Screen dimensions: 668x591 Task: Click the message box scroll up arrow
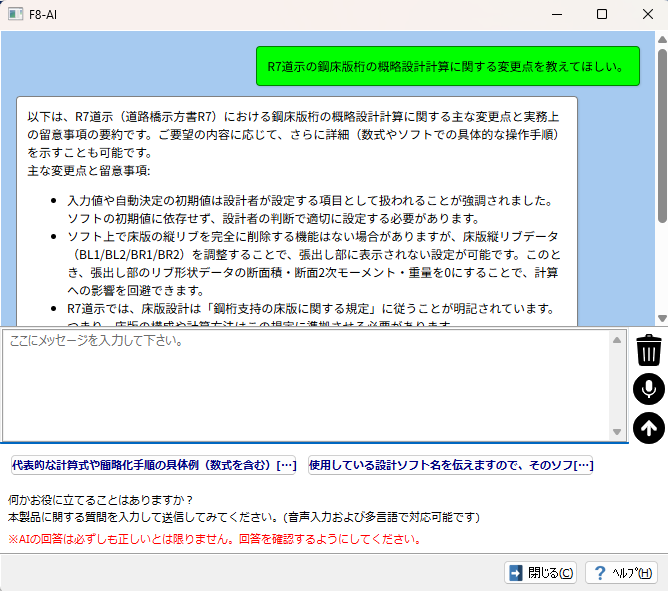pyautogui.click(x=617, y=340)
